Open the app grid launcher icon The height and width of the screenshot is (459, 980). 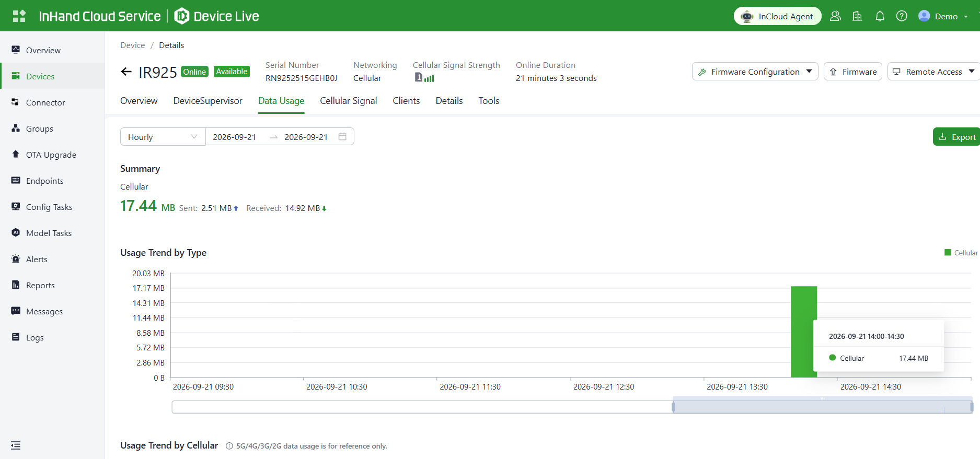(19, 16)
